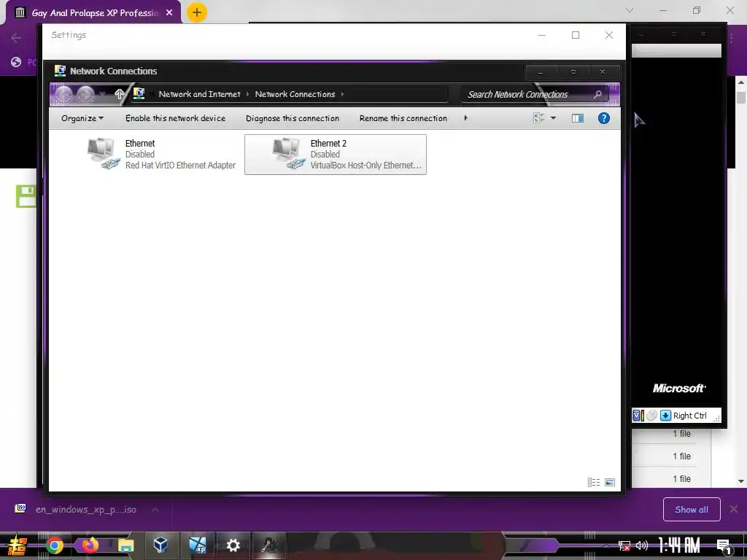The image size is (747, 560).
Task: Open the Start menu on taskbar
Action: click(17, 545)
